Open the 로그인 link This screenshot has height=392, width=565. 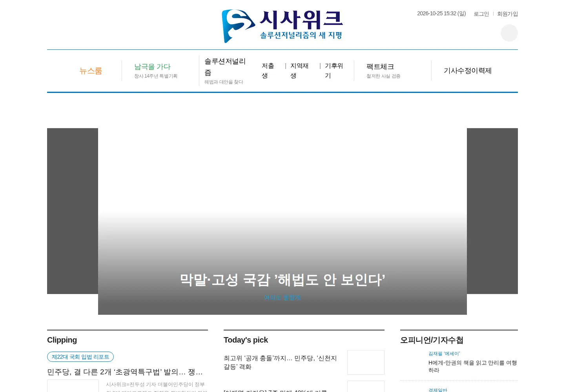coord(481,14)
